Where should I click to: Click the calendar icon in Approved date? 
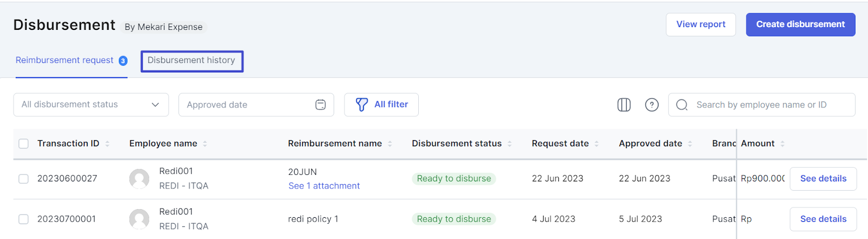click(321, 105)
